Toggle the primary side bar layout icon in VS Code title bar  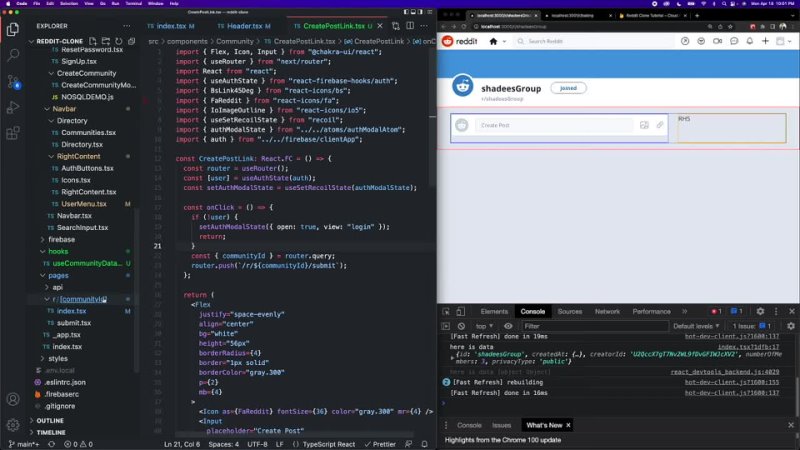(x=406, y=12)
